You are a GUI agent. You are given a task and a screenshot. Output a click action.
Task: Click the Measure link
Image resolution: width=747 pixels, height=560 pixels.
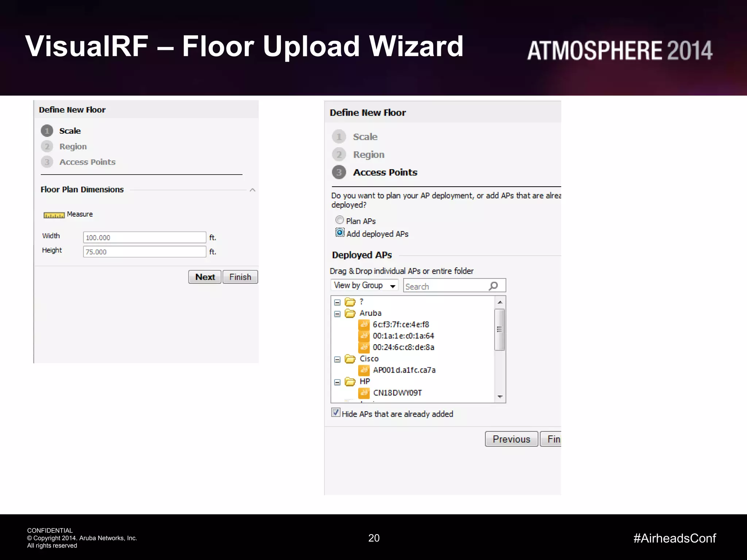point(80,214)
